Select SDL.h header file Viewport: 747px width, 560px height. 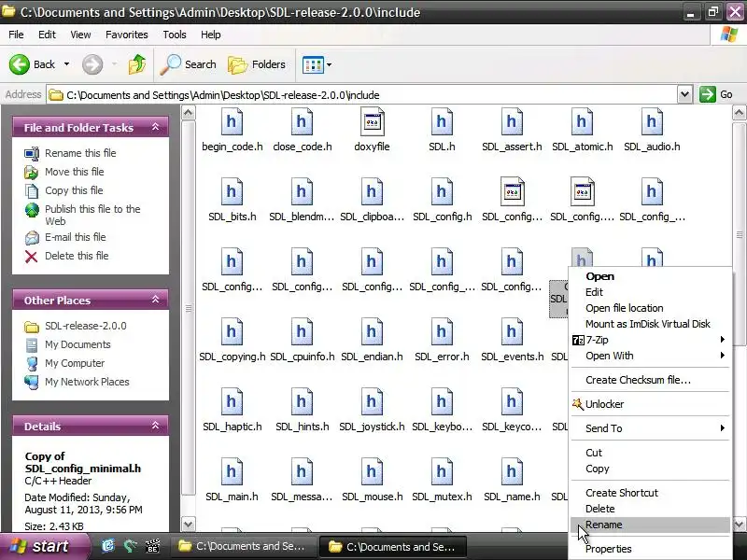pos(442,122)
